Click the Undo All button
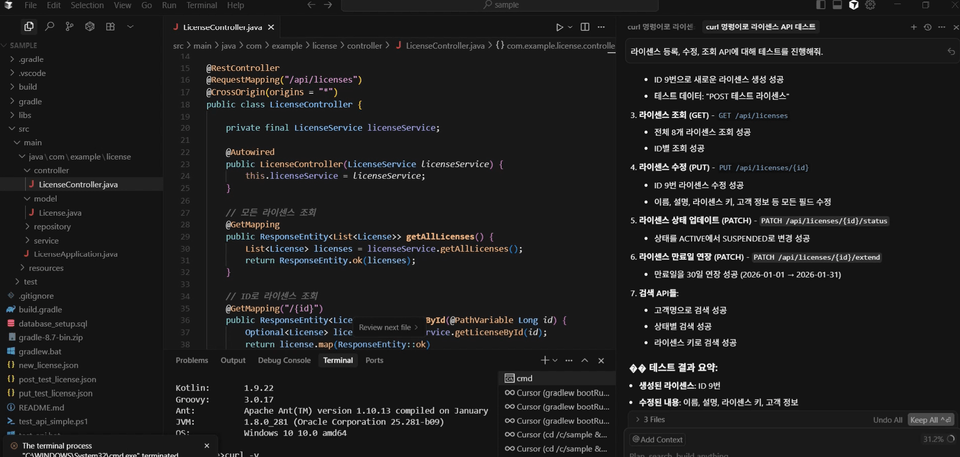Viewport: 960px width, 457px height. pos(887,420)
